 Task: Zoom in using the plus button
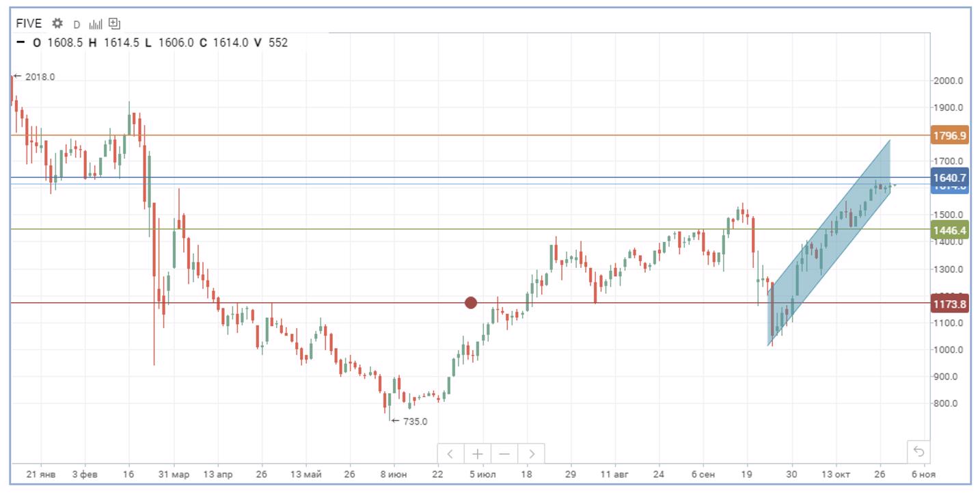477,453
